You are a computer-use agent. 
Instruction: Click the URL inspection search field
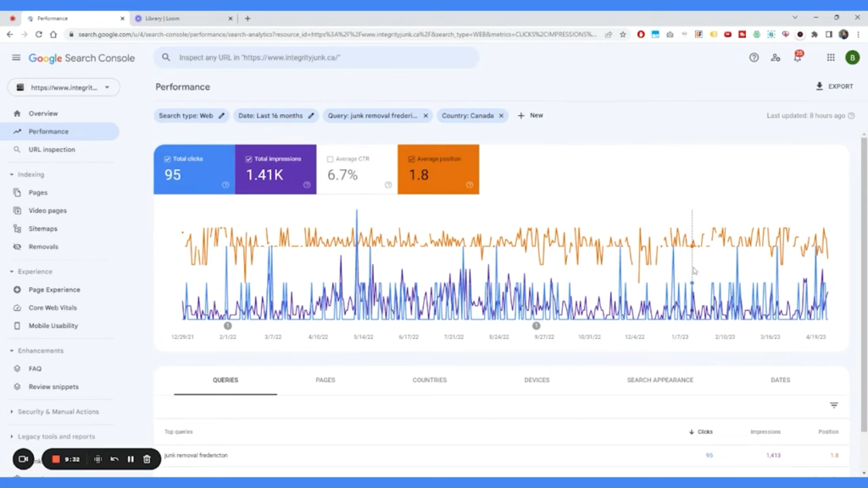[314, 58]
